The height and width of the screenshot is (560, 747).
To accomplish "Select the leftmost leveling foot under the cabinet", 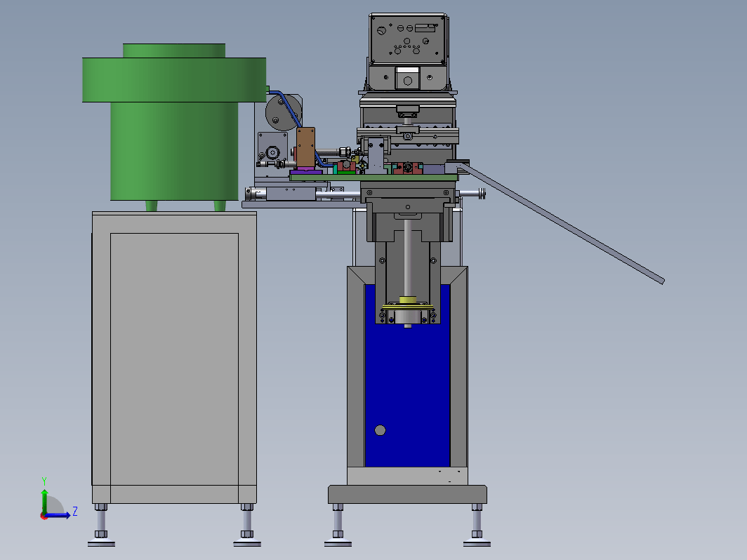I will pos(101,525).
